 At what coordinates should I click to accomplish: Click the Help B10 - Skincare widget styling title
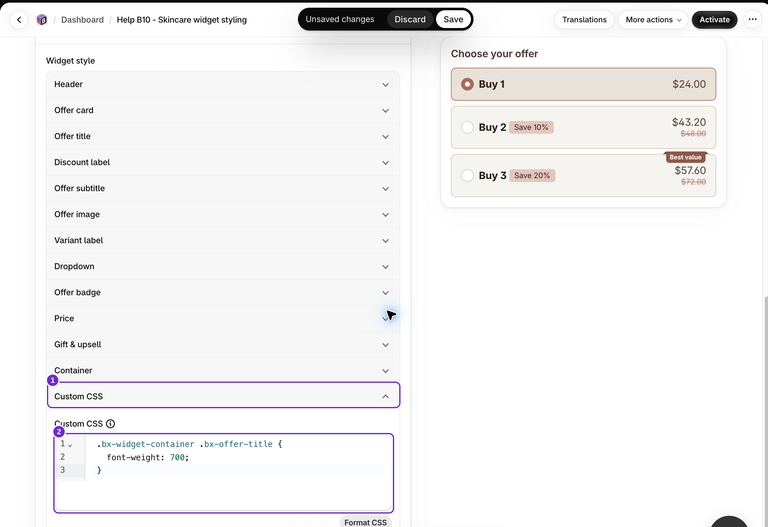point(182,20)
